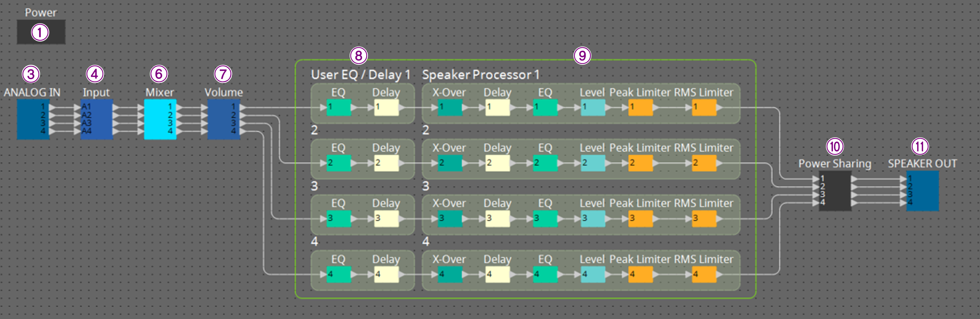The image size is (980, 319).
Task: Open RMS Limiter block for channel 3
Action: point(704,219)
